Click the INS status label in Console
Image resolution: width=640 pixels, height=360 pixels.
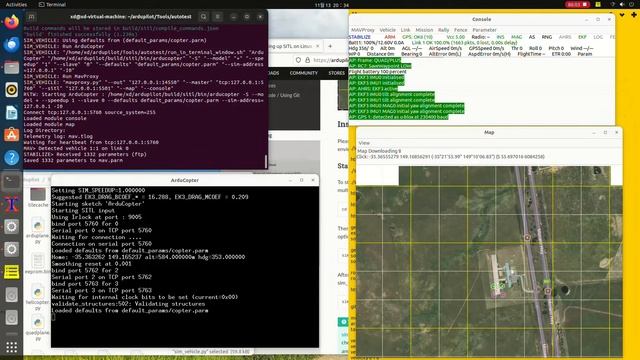(500, 37)
